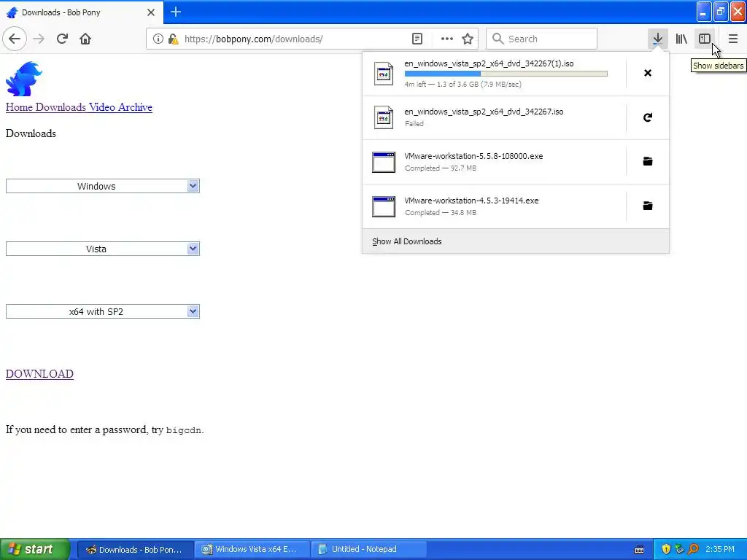Click the Bob Pony logo image
Viewport: 747px width, 560px height.
(x=24, y=79)
